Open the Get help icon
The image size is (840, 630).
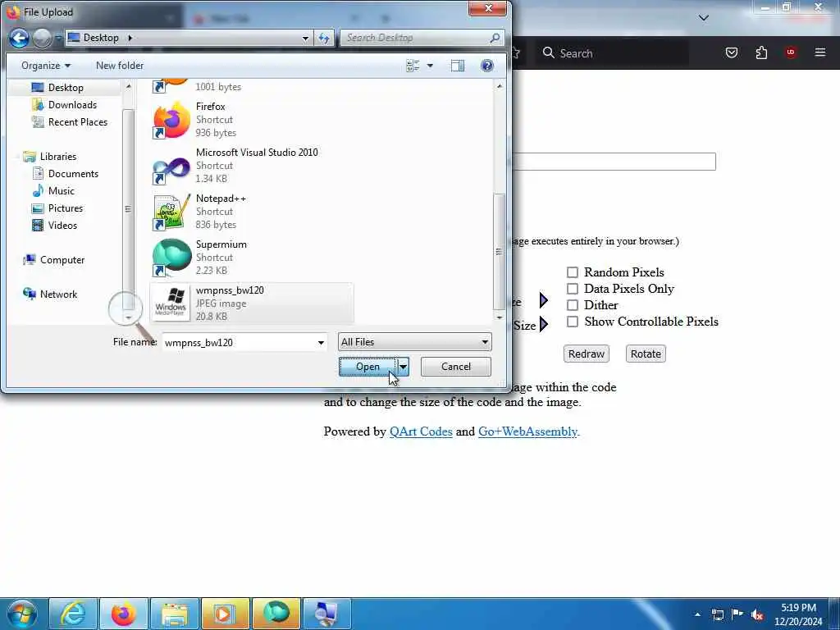pos(487,66)
